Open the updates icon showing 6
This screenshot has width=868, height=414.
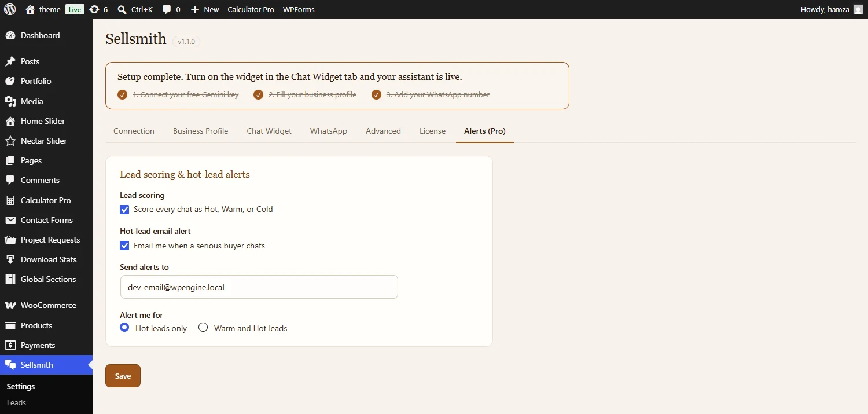tap(94, 9)
